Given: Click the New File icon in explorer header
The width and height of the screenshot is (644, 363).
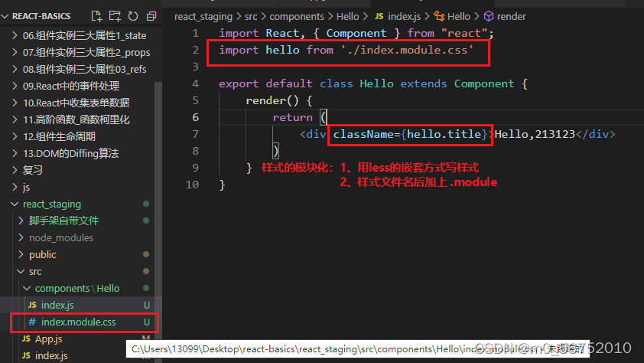Looking at the screenshot, I should tap(96, 16).
